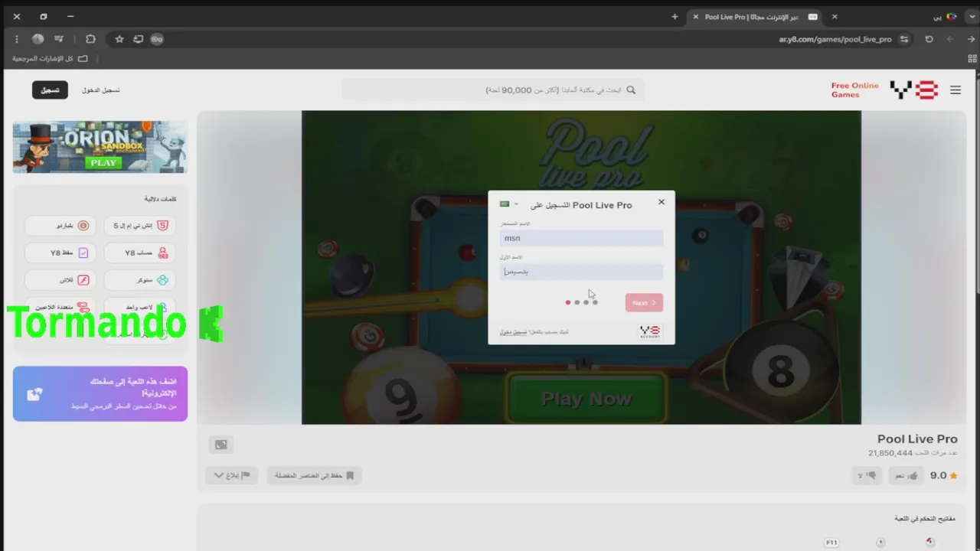Focus the game library search field
The height and width of the screenshot is (551, 980).
493,90
